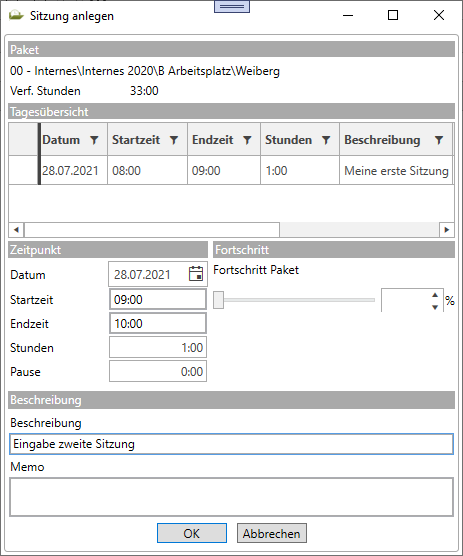Click the application icon in title bar
463x556 pixels.
(x=16, y=15)
